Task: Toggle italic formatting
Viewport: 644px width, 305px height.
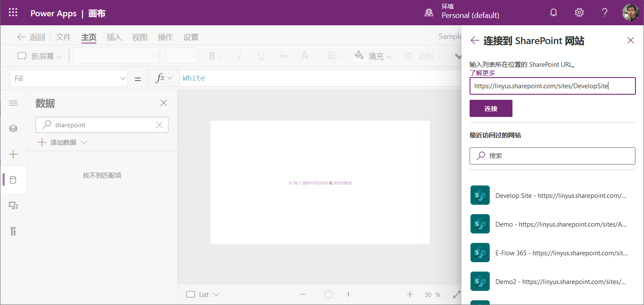Action: [240, 56]
